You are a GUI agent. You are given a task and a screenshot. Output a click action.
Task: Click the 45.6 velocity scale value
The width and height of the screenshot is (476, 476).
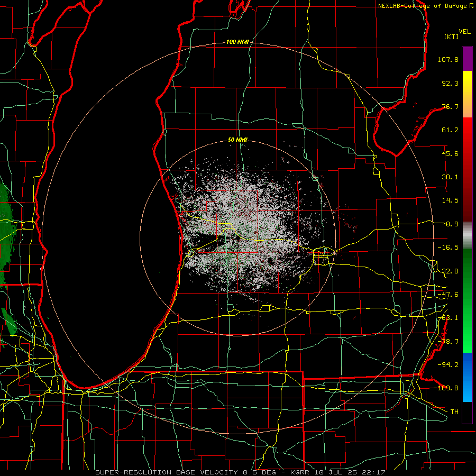click(x=450, y=153)
